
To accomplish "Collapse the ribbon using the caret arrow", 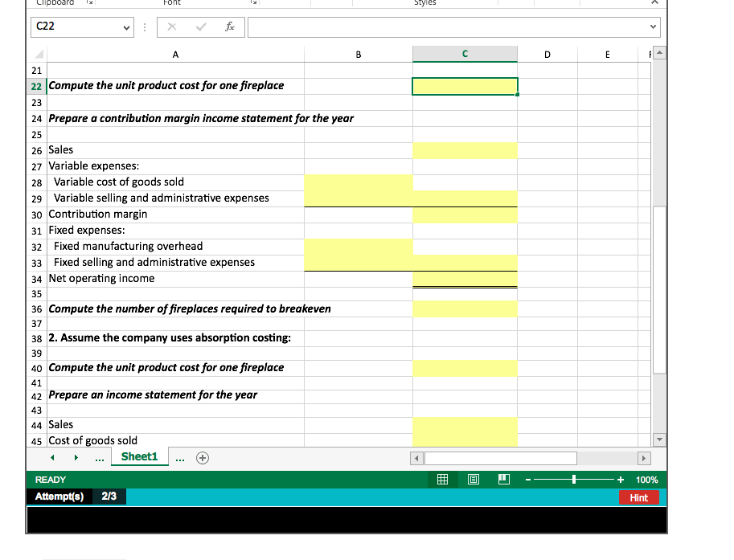I will (655, 2).
